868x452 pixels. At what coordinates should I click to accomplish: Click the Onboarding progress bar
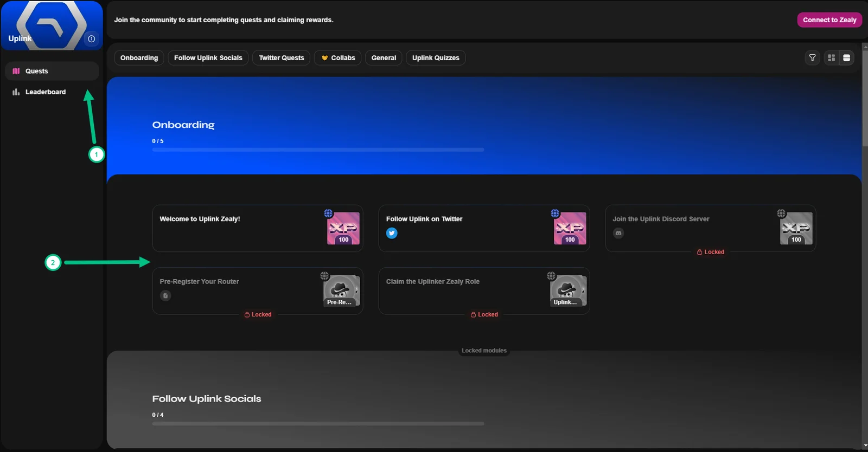pyautogui.click(x=318, y=150)
